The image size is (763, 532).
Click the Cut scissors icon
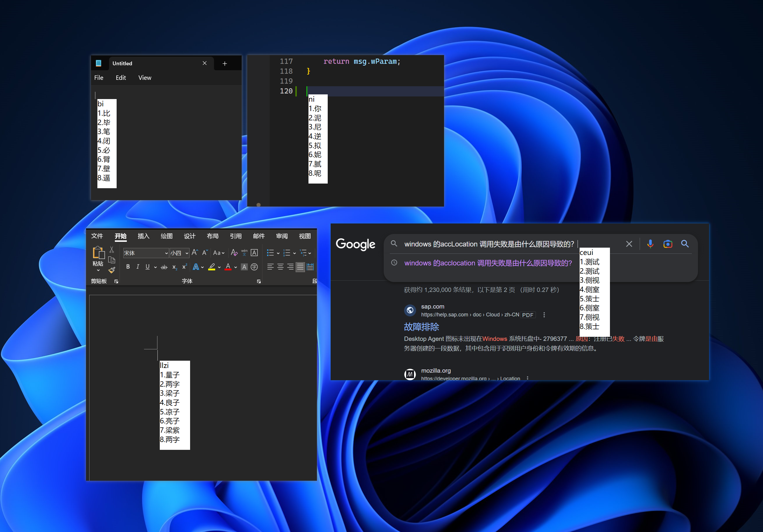point(112,250)
